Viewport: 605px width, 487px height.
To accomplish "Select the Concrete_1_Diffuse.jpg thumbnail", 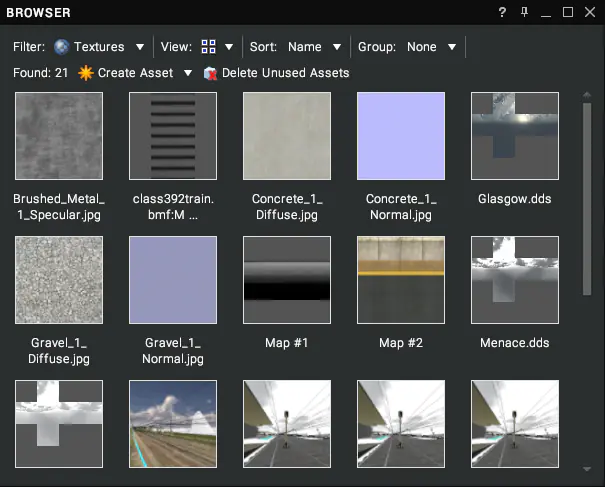I will (x=287, y=136).
